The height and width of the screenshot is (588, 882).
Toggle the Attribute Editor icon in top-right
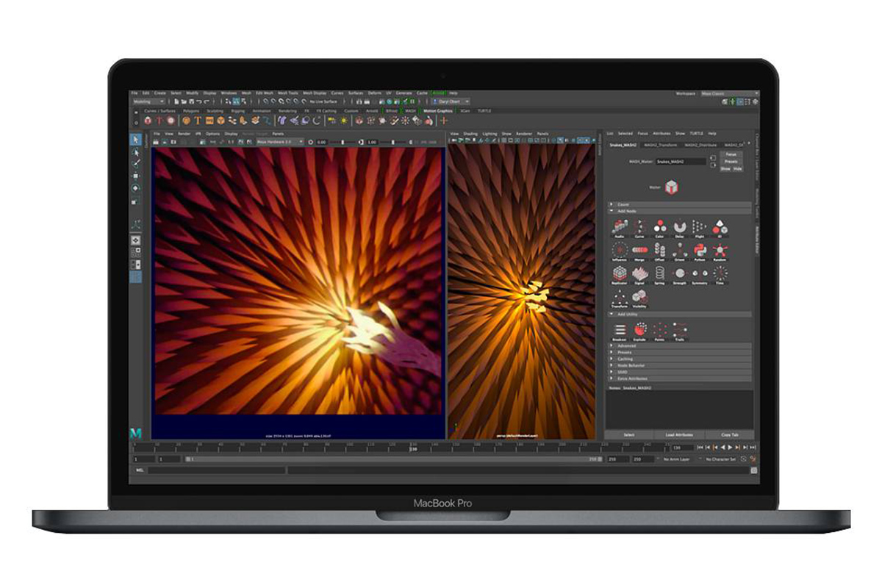pyautogui.click(x=740, y=101)
